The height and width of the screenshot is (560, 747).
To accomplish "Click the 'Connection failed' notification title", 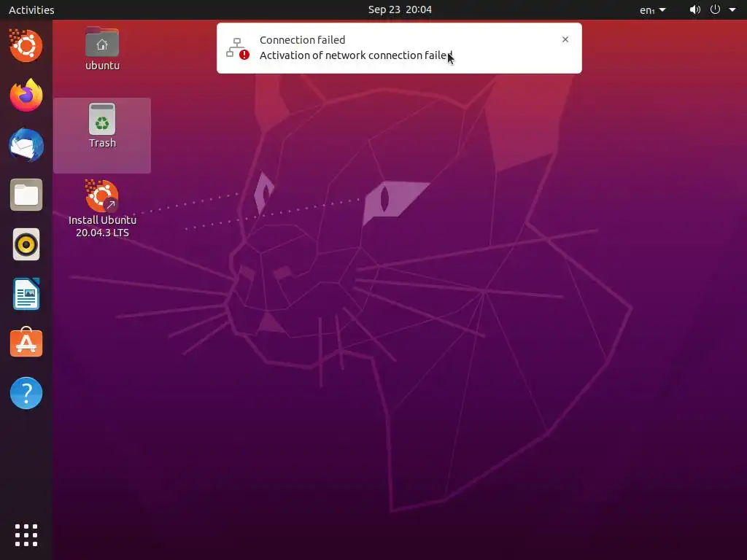I will 302,40.
